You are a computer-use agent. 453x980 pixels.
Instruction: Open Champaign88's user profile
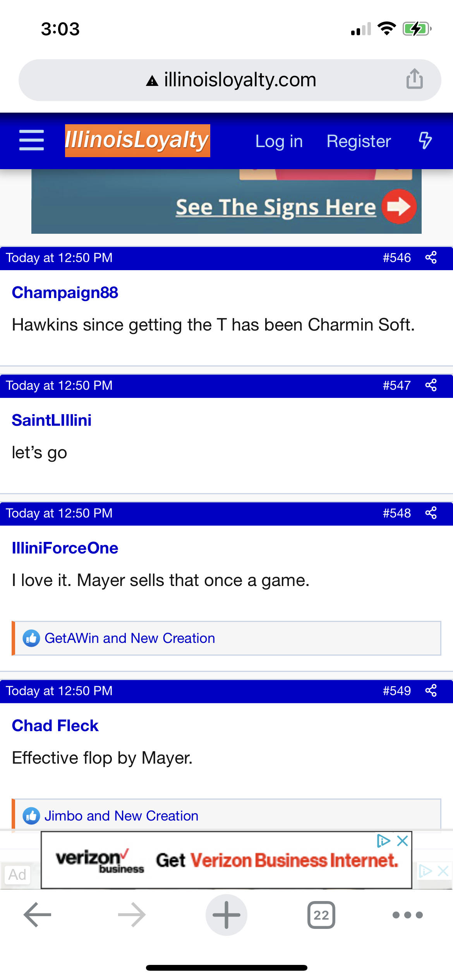click(x=65, y=293)
